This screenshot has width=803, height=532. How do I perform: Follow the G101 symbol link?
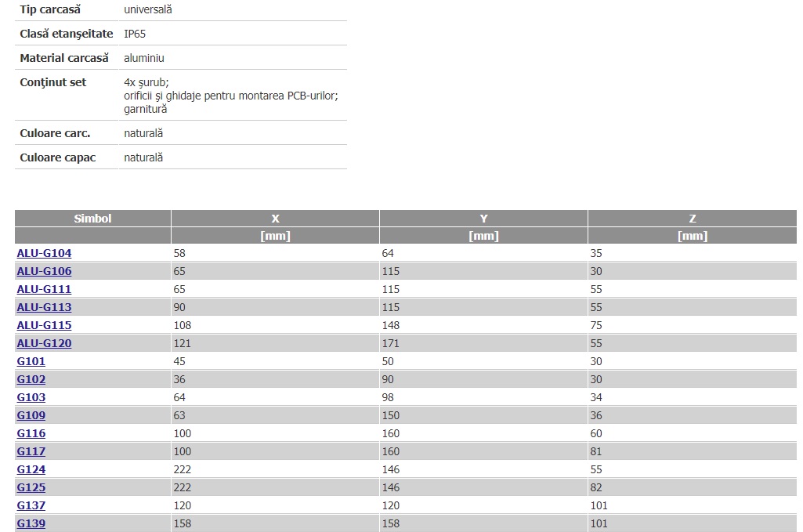(x=31, y=361)
